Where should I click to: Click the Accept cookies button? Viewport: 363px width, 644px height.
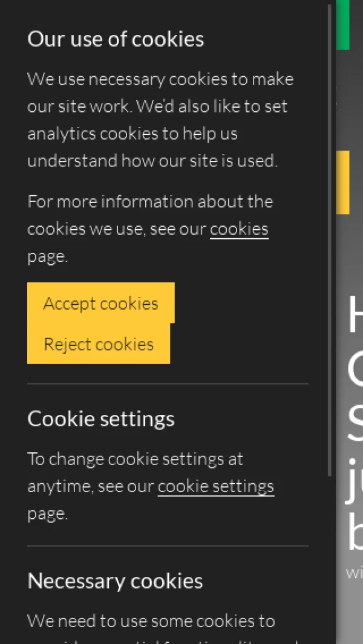[x=100, y=303]
